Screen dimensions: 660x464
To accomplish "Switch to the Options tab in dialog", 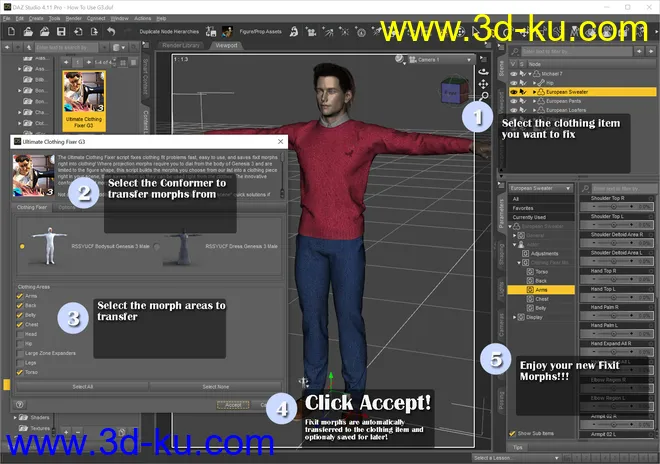I will coord(66,207).
